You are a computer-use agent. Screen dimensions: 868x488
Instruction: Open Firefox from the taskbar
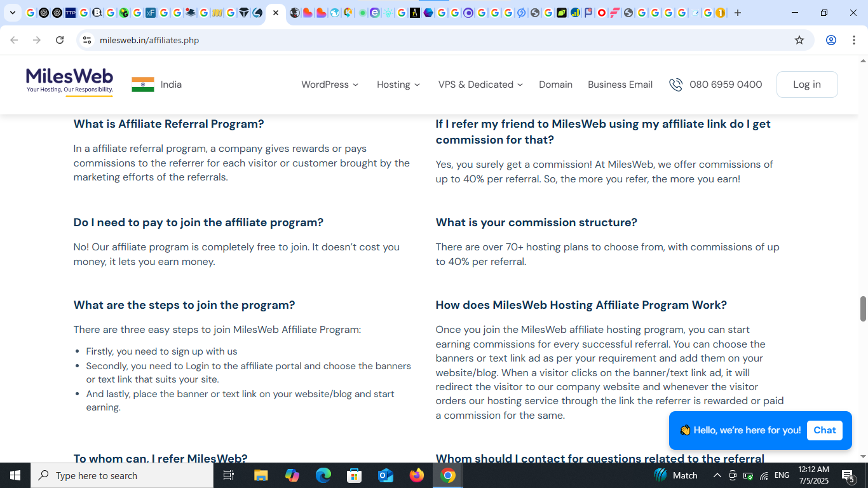click(417, 475)
